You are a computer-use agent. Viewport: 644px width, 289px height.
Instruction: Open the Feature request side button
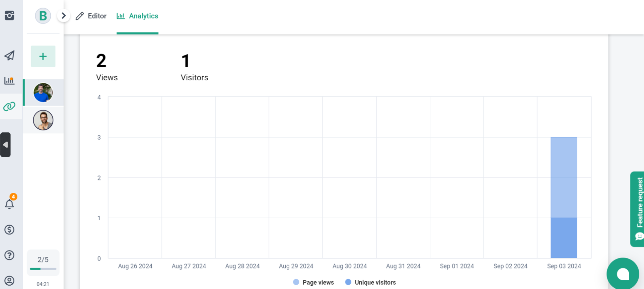pos(637,209)
